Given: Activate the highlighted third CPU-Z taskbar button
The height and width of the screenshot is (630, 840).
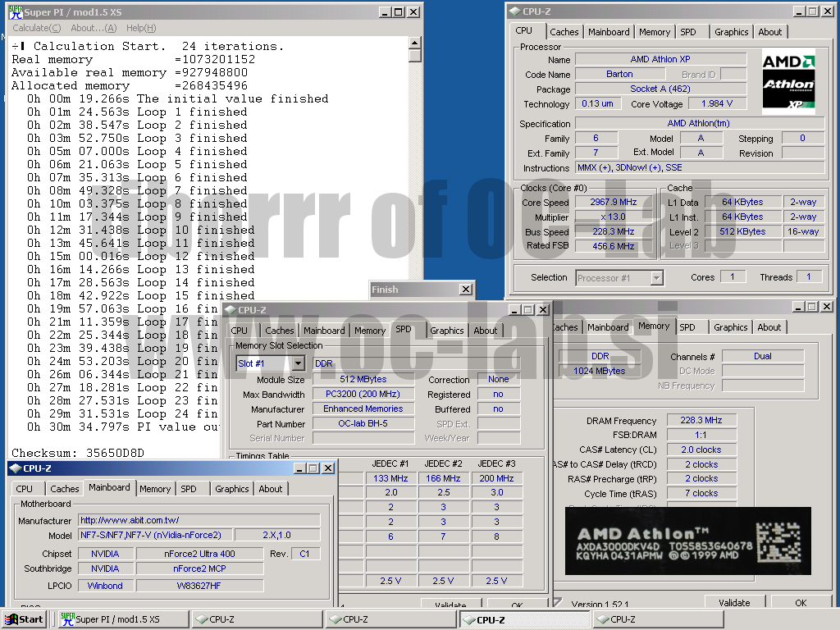Looking at the screenshot, I should 525,619.
